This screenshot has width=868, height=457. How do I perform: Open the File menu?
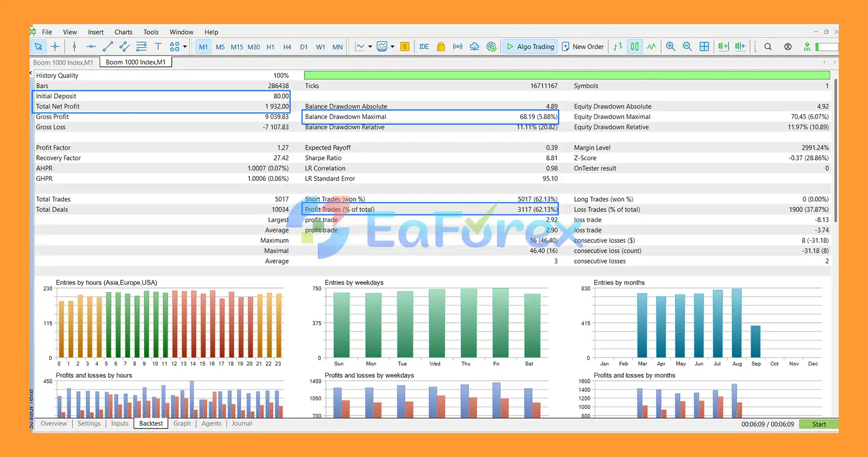click(47, 32)
